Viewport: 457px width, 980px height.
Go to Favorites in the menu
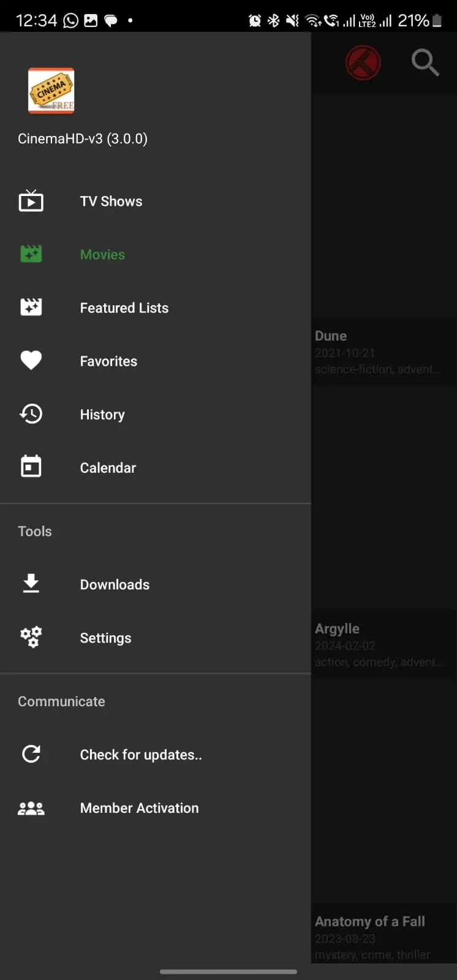(x=108, y=361)
